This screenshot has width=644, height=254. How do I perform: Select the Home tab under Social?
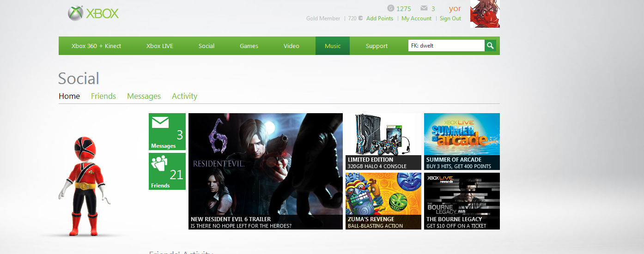click(x=69, y=96)
